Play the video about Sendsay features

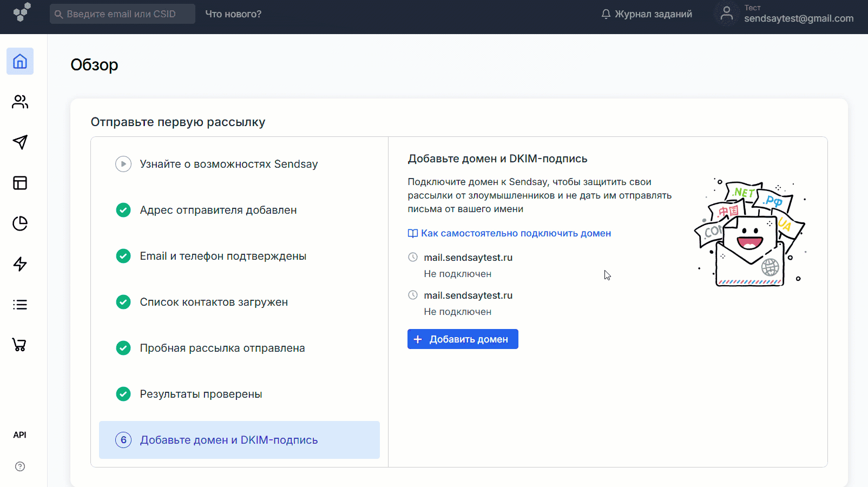[x=123, y=164]
